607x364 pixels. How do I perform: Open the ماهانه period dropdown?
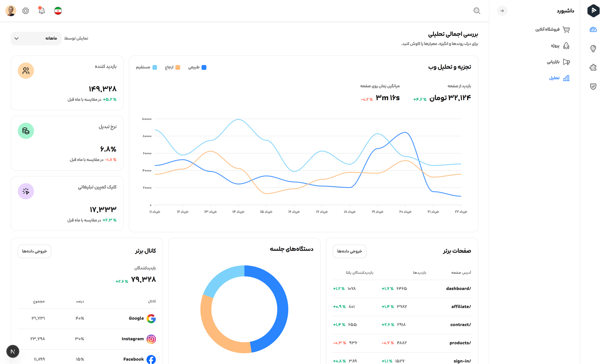coord(36,38)
